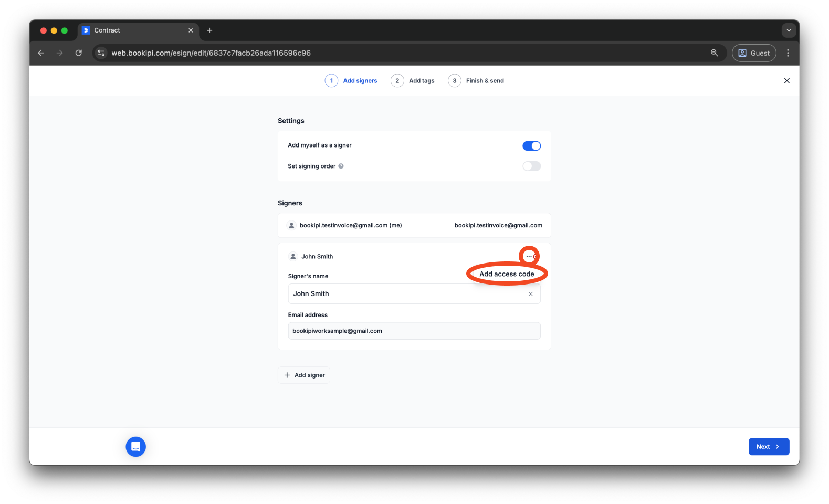
Task: Go to step 3 Finish & send
Action: tap(476, 81)
